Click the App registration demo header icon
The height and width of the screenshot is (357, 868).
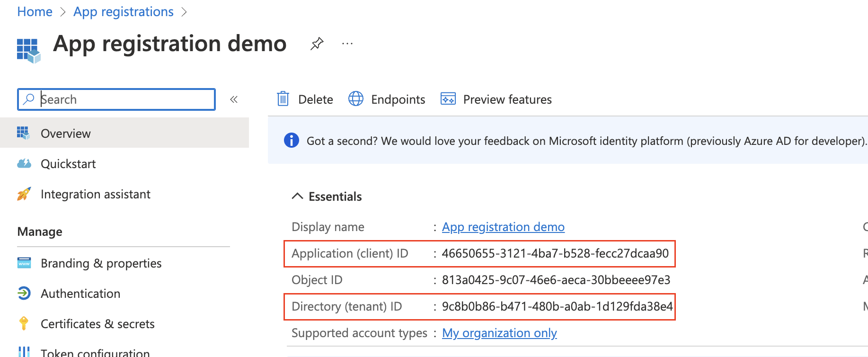point(28,51)
